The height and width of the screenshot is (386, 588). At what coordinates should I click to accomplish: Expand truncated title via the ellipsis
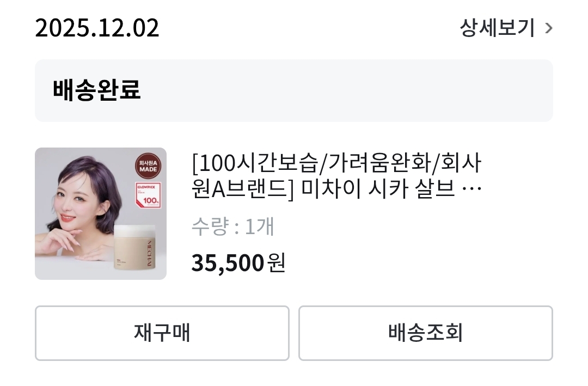[x=471, y=189]
